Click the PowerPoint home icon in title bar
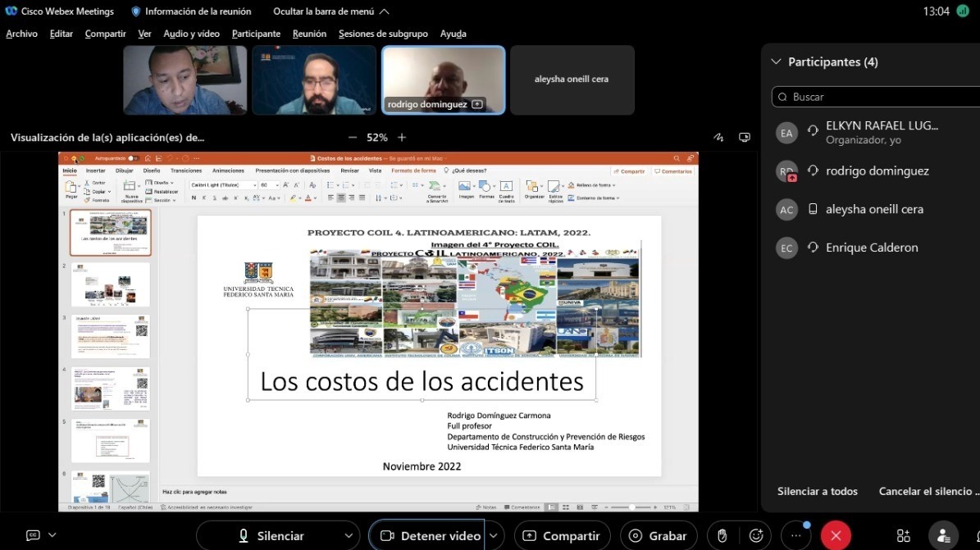This screenshot has width=980, height=550. (x=148, y=159)
